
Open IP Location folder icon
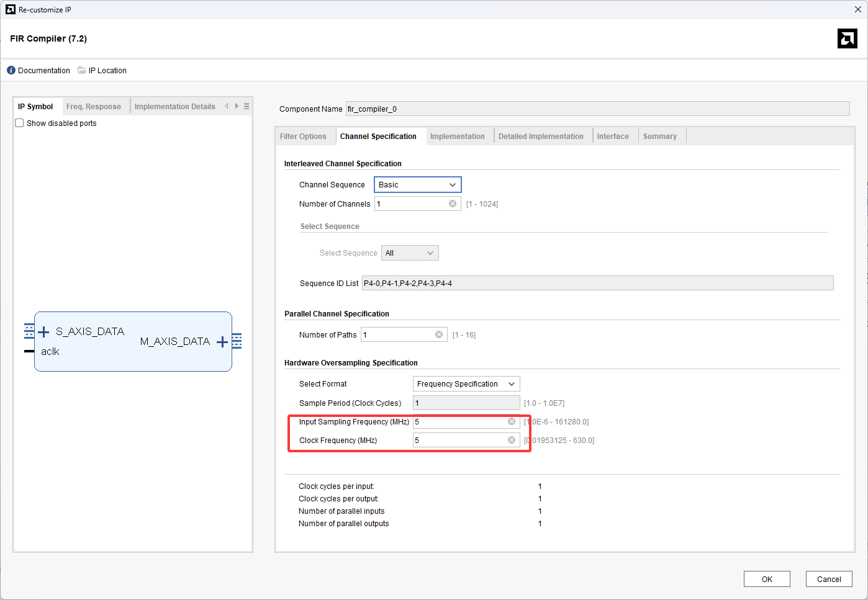tap(81, 71)
